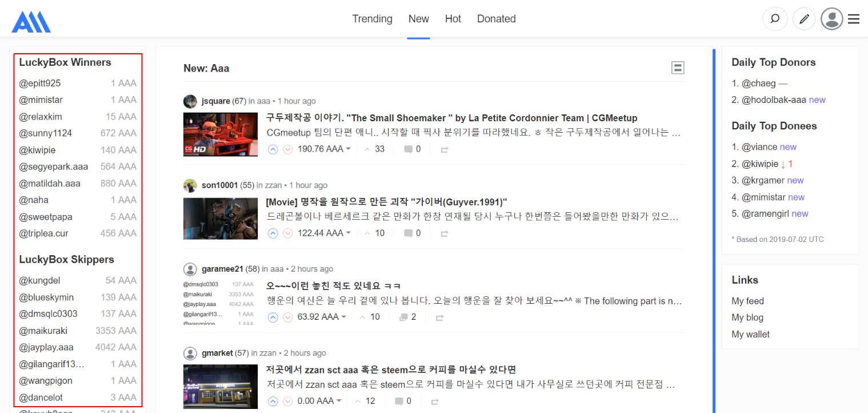
Task: Click the aaa tag on jsquare's post
Action: point(263,101)
